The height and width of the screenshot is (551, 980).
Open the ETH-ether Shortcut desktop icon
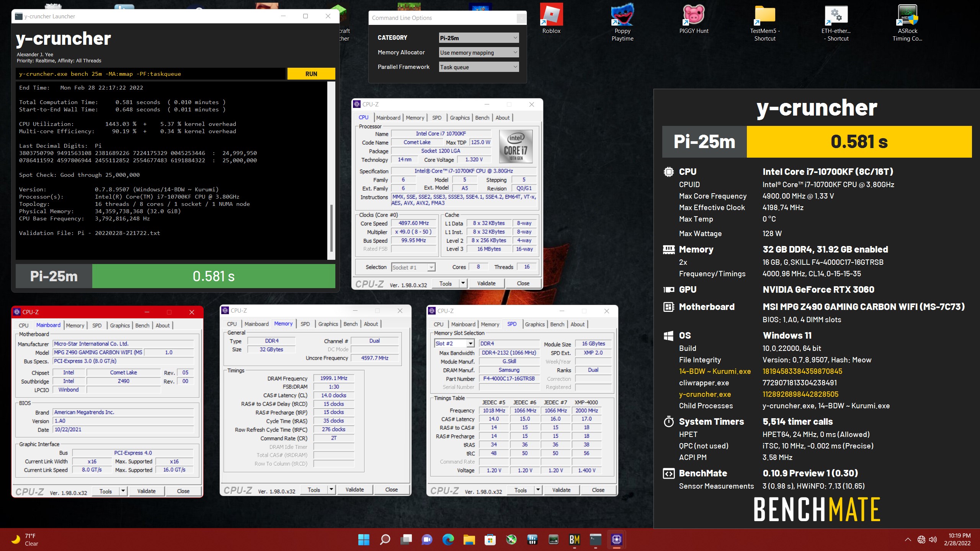836,22
